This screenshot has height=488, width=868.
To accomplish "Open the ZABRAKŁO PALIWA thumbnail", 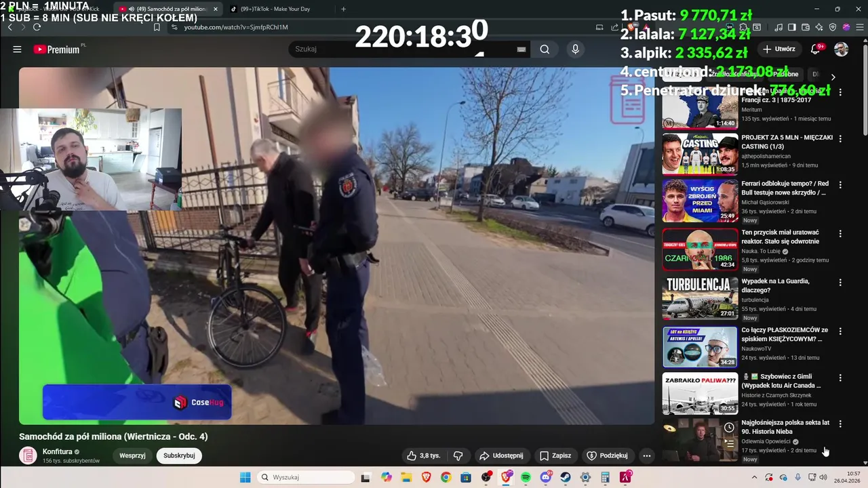I will click(x=700, y=393).
